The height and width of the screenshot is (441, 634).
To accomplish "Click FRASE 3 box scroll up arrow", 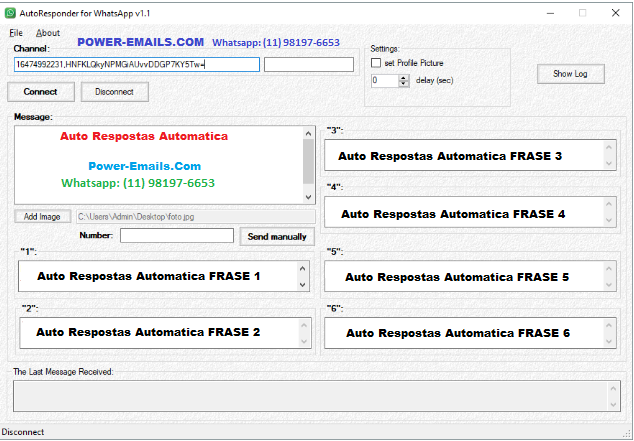I will [609, 147].
